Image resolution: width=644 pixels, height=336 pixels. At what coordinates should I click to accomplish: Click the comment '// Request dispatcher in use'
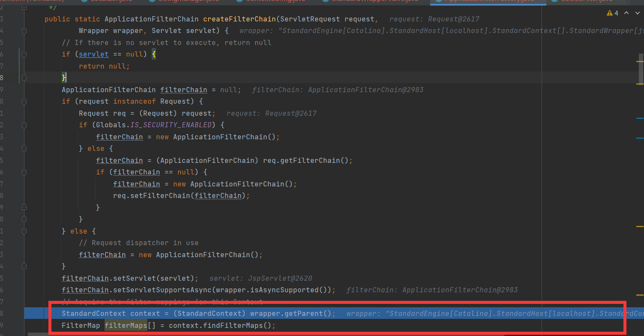click(x=139, y=243)
